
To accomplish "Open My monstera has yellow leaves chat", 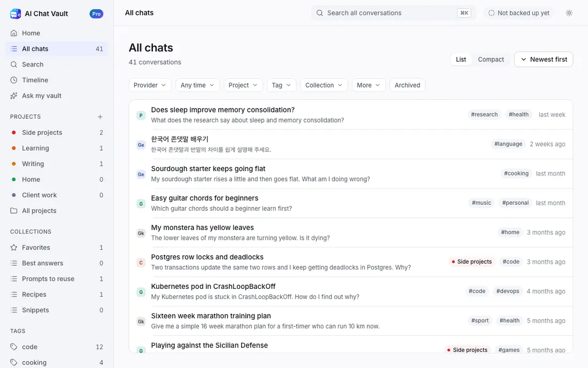I will click(x=351, y=233).
